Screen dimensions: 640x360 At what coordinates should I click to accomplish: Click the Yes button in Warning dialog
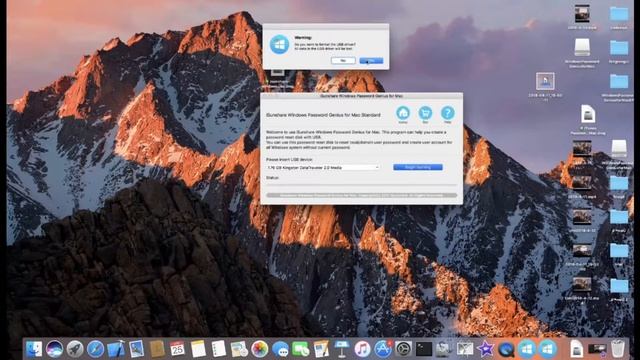click(371, 60)
